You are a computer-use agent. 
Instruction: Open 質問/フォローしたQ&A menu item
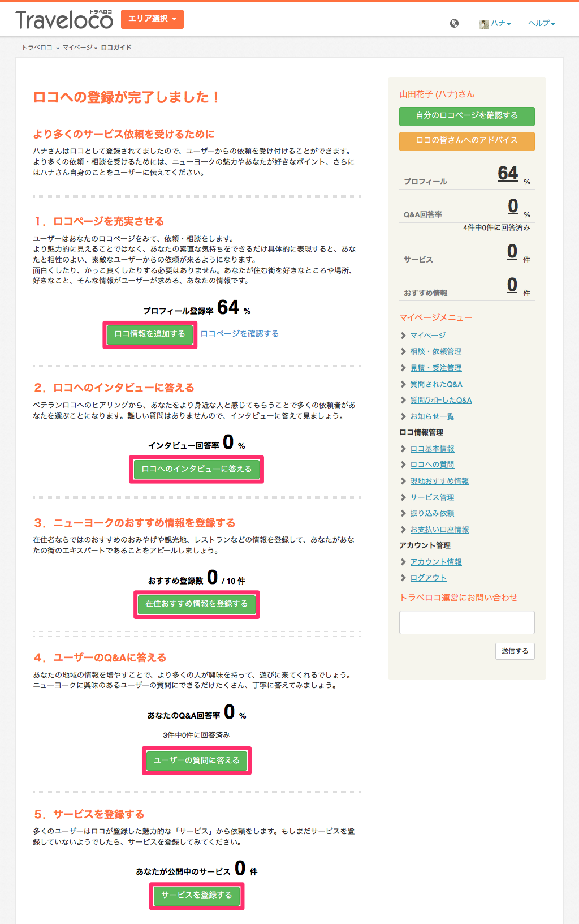(x=441, y=401)
